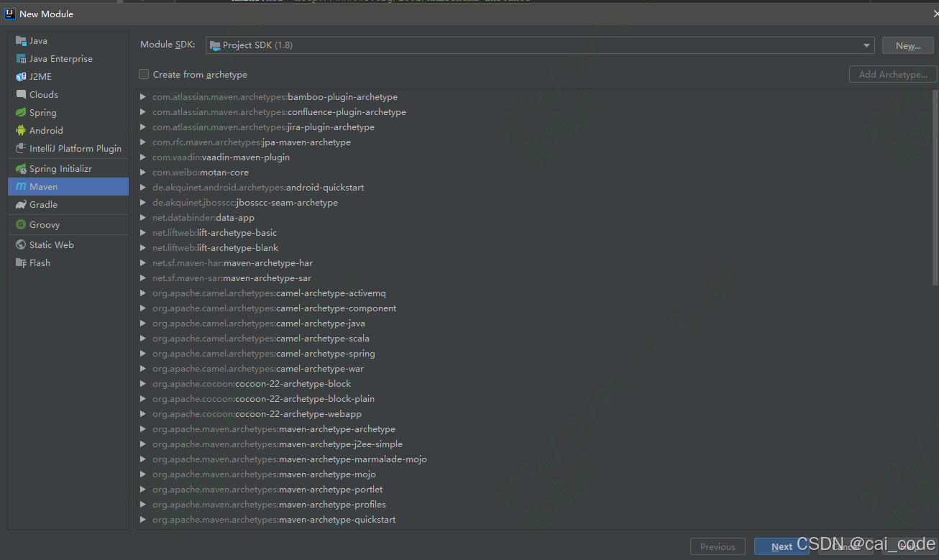
Task: Click the Add Archetype... button
Action: (893, 74)
